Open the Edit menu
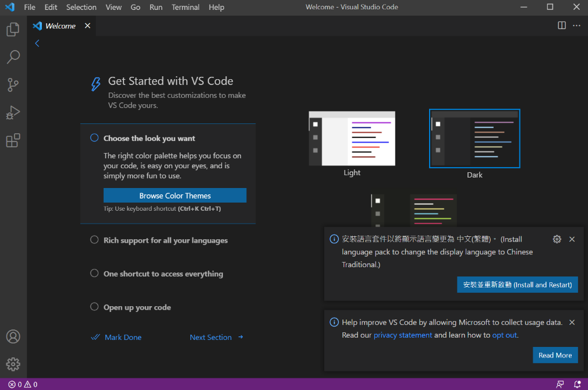 tap(51, 7)
